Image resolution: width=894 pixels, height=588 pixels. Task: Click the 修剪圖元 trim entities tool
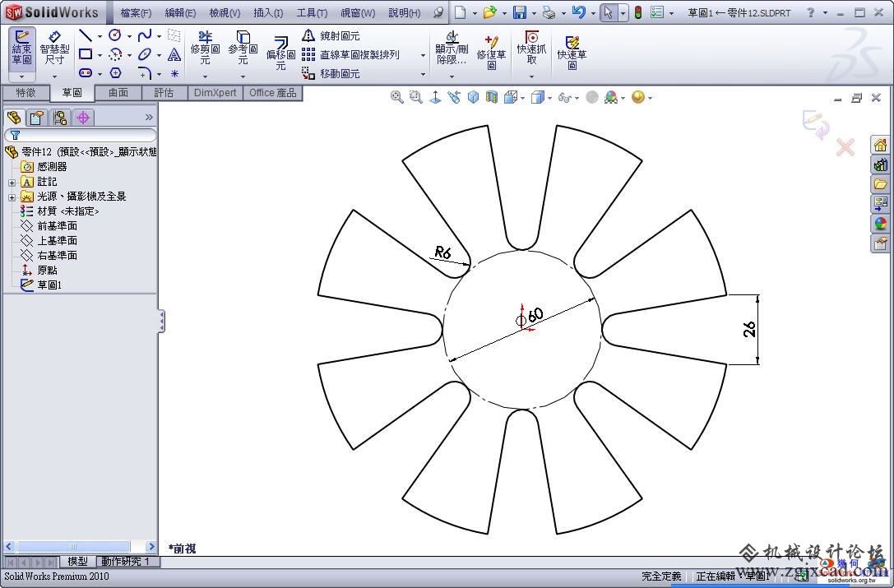(x=205, y=48)
